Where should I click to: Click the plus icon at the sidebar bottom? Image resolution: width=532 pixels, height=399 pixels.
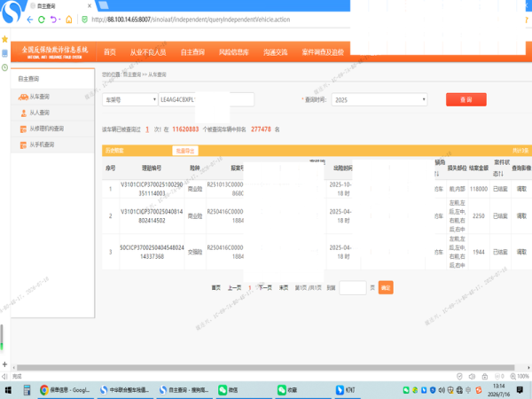pyautogui.click(x=4, y=364)
